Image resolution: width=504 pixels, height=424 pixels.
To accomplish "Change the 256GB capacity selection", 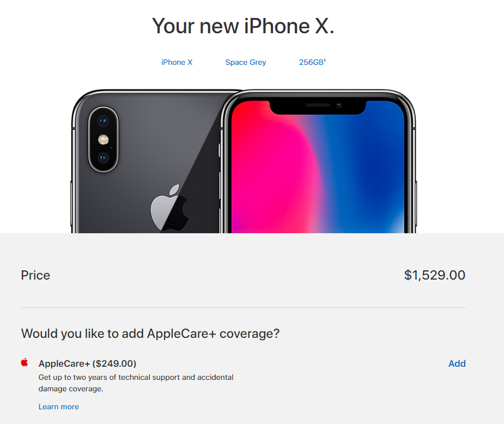I will [x=312, y=62].
